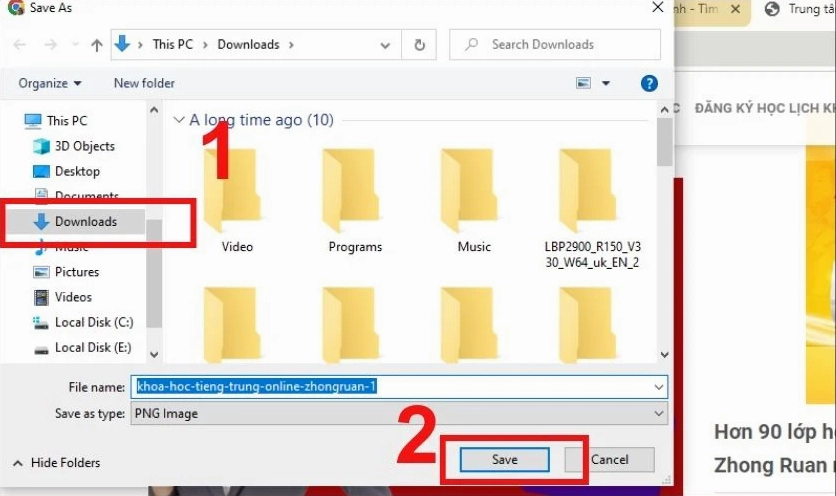The width and height of the screenshot is (836, 496).
Task: Open the Programs folder
Action: [x=355, y=200]
